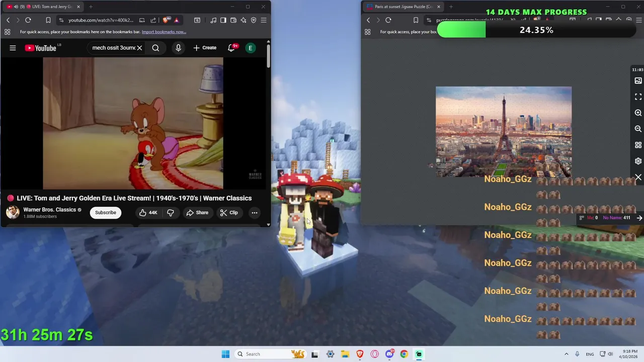This screenshot has width=644, height=362.
Task: Switch to the LIVE: Tom and Jerry tab
Action: [43, 7]
